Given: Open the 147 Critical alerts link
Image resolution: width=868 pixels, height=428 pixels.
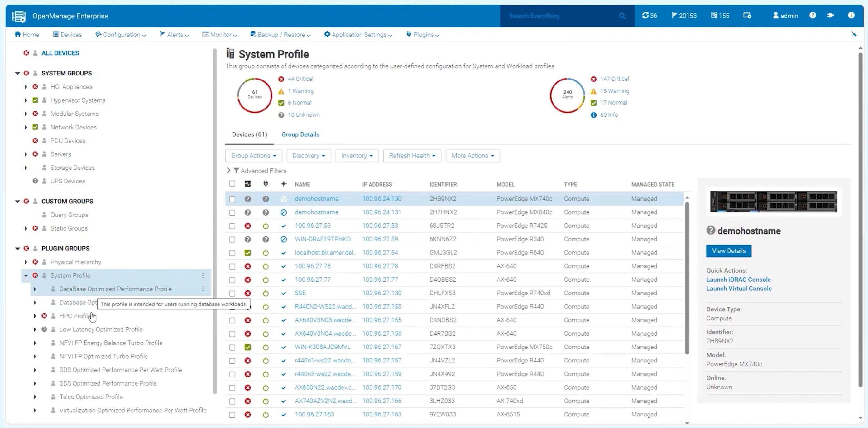Looking at the screenshot, I should coord(614,79).
